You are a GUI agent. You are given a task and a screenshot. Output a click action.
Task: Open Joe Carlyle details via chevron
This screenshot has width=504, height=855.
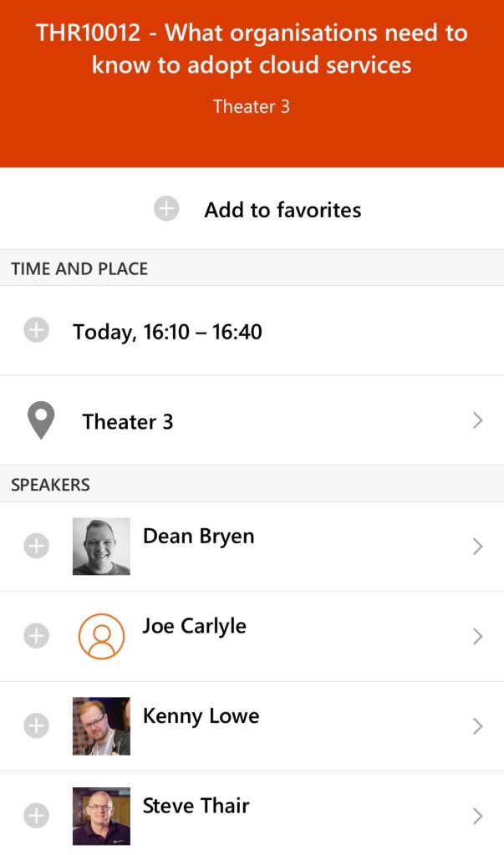click(x=477, y=637)
